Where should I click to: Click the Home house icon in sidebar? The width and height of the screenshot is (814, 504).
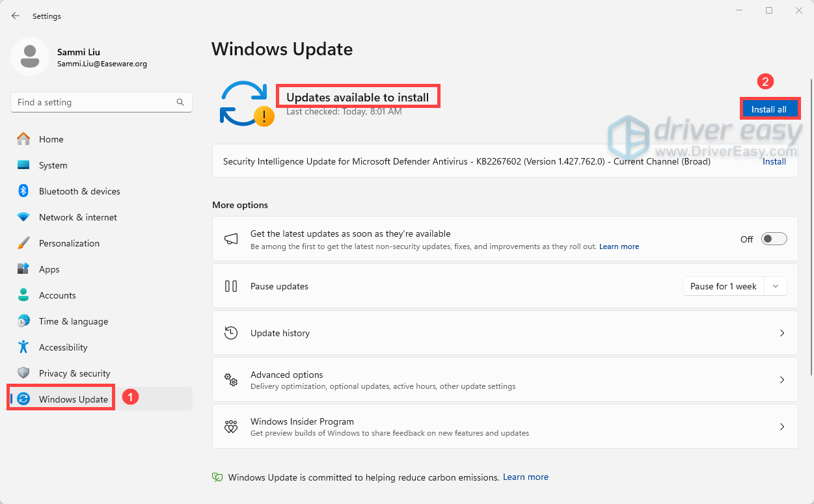click(23, 139)
